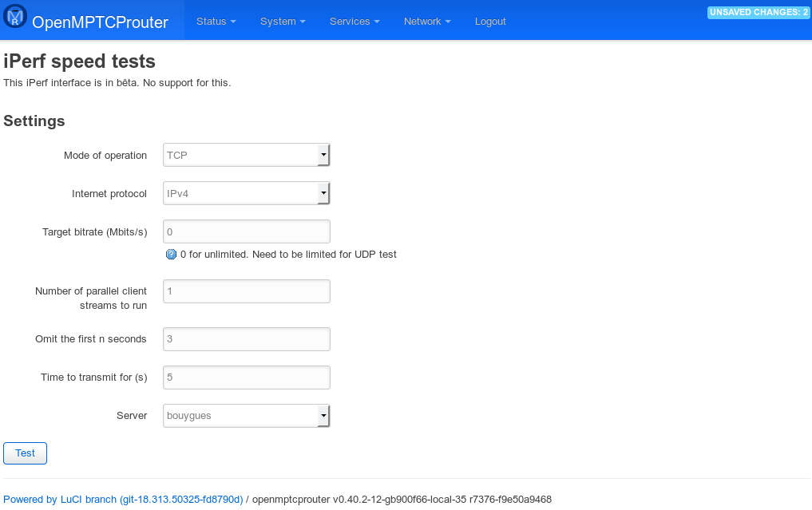
Task: Click the Logout link
Action: click(490, 22)
